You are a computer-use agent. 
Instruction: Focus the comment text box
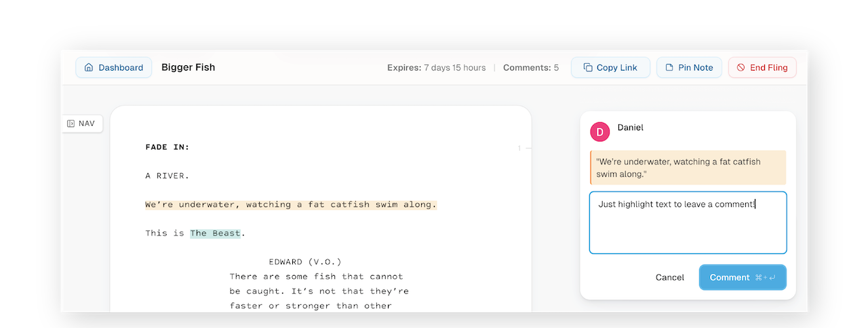(688, 227)
